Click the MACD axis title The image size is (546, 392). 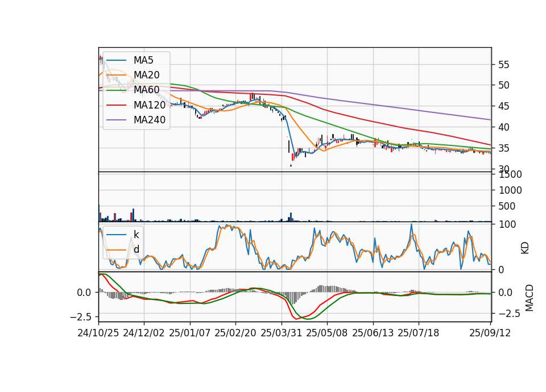[x=530, y=298]
